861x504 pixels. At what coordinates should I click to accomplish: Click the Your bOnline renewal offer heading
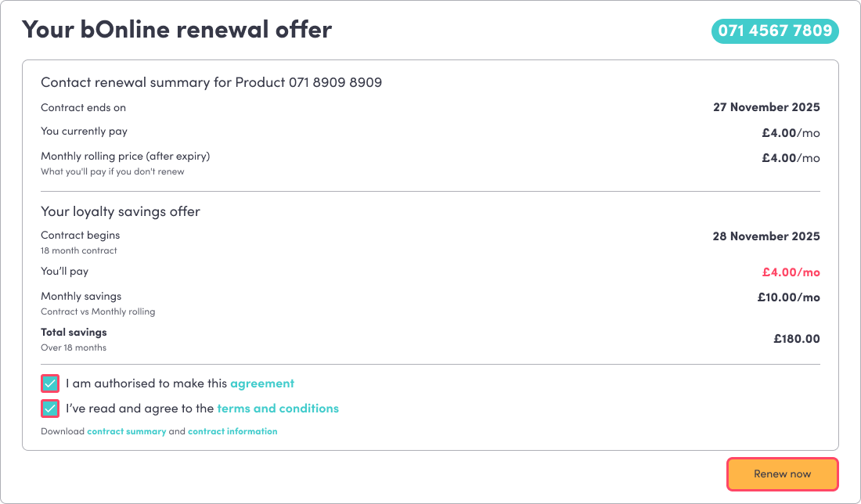[x=177, y=30]
